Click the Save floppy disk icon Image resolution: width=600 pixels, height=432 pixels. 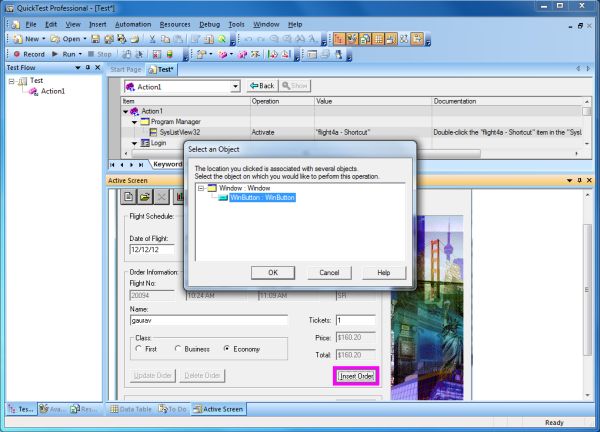pyautogui.click(x=96, y=39)
